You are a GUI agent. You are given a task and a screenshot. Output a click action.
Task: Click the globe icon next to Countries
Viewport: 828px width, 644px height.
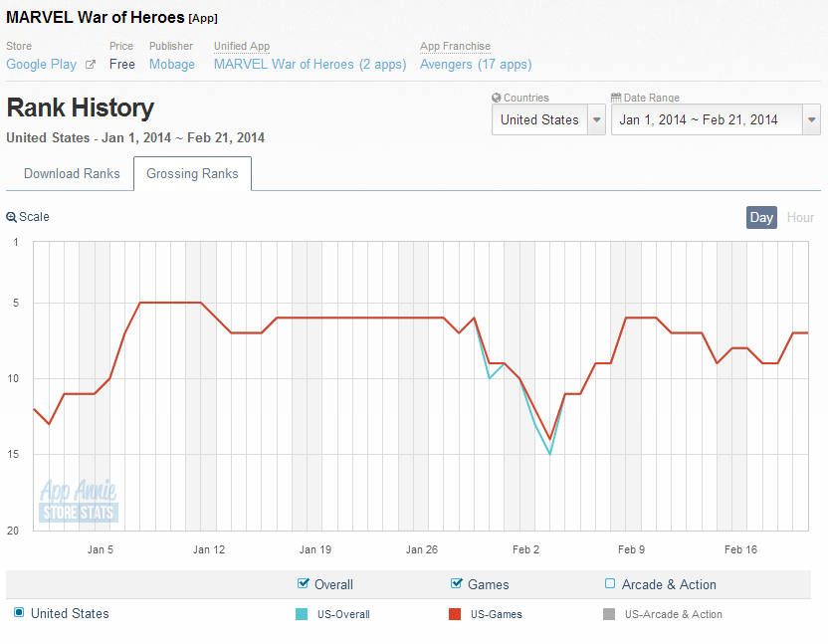496,98
